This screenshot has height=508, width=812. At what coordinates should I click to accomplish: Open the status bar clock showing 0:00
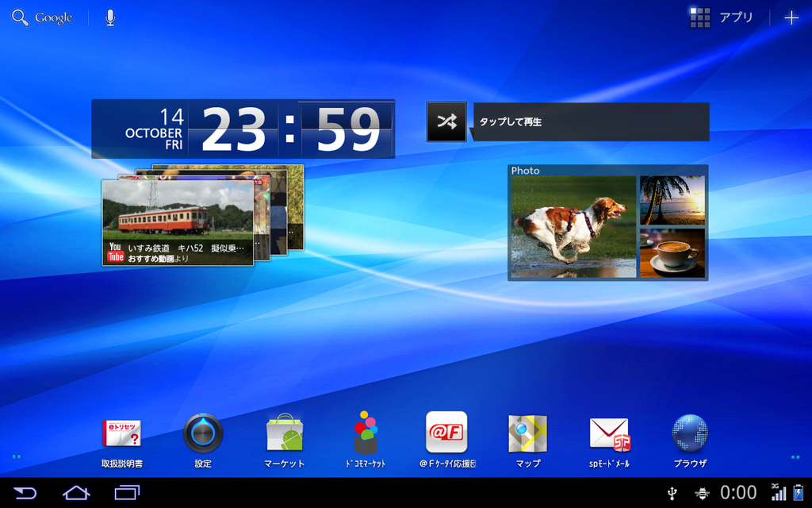pos(738,492)
